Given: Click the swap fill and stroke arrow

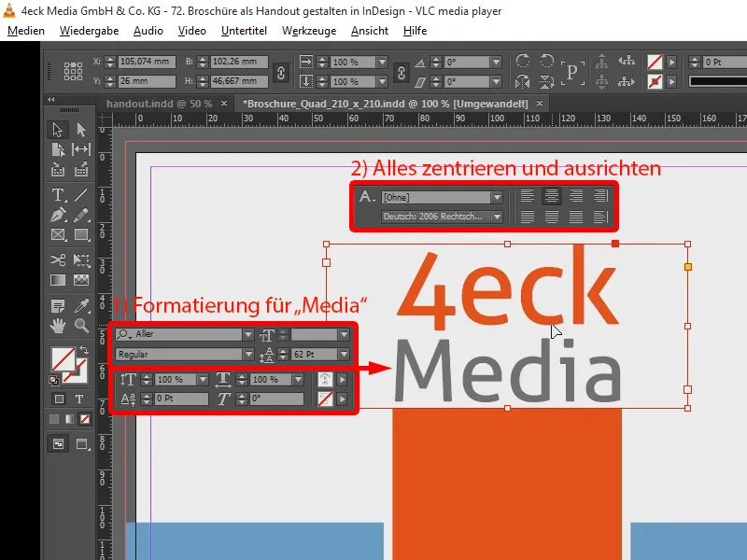Looking at the screenshot, I should click(85, 352).
